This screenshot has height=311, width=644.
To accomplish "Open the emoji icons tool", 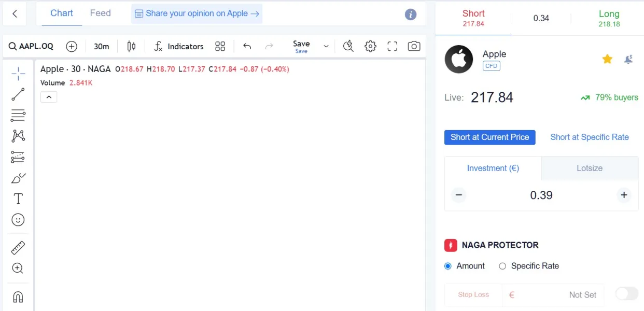I will pyautogui.click(x=18, y=220).
